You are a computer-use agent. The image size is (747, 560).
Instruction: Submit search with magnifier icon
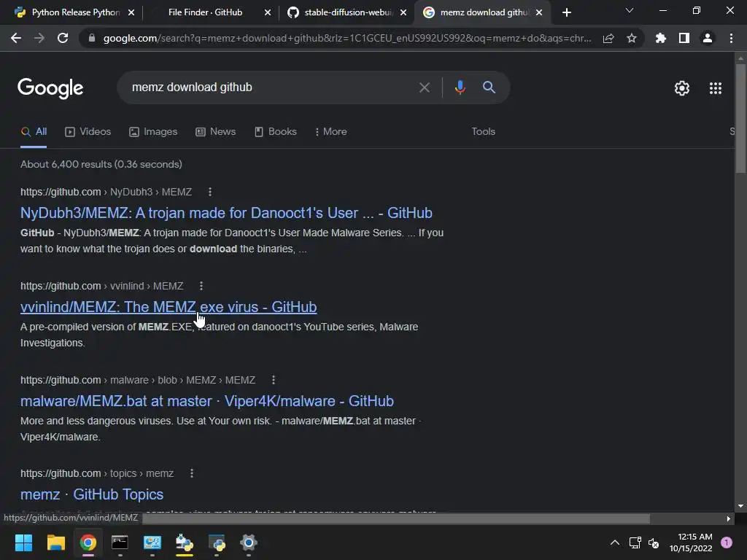point(489,87)
